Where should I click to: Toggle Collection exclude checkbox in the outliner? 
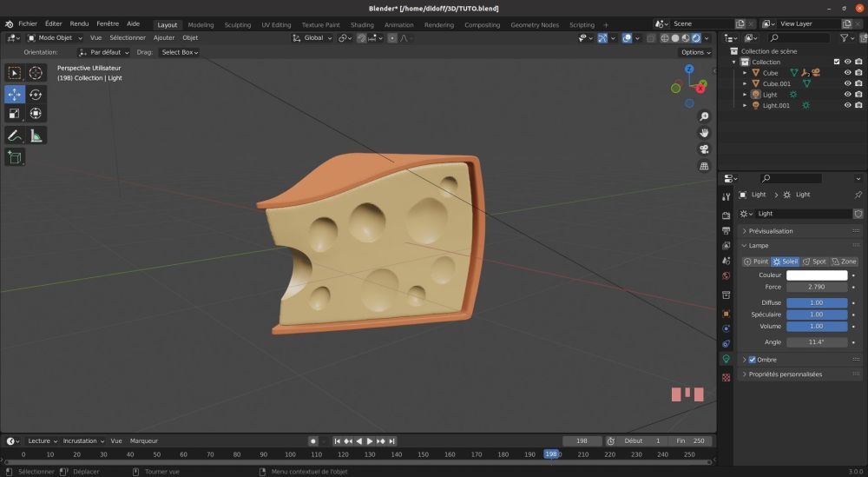coord(837,62)
